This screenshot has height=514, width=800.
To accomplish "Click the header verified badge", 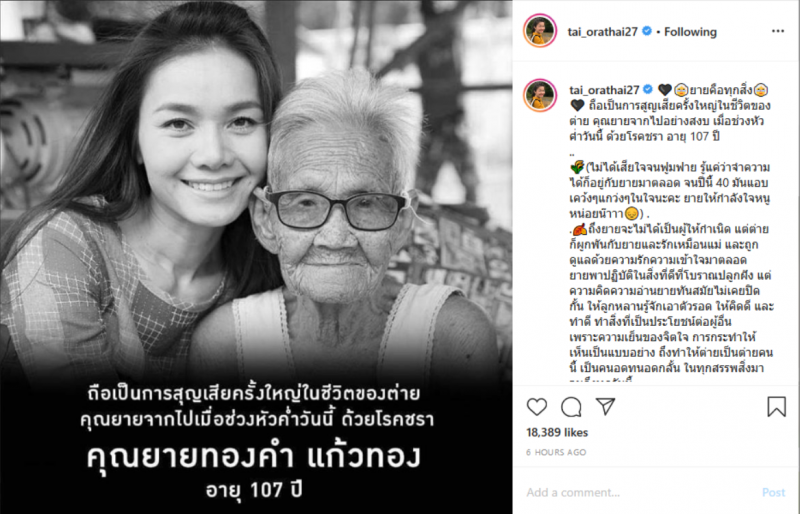I will (x=647, y=31).
